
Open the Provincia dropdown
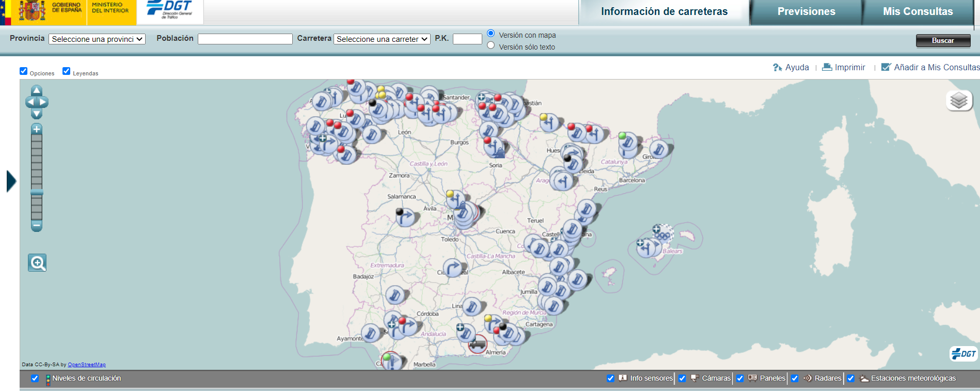[x=97, y=39]
